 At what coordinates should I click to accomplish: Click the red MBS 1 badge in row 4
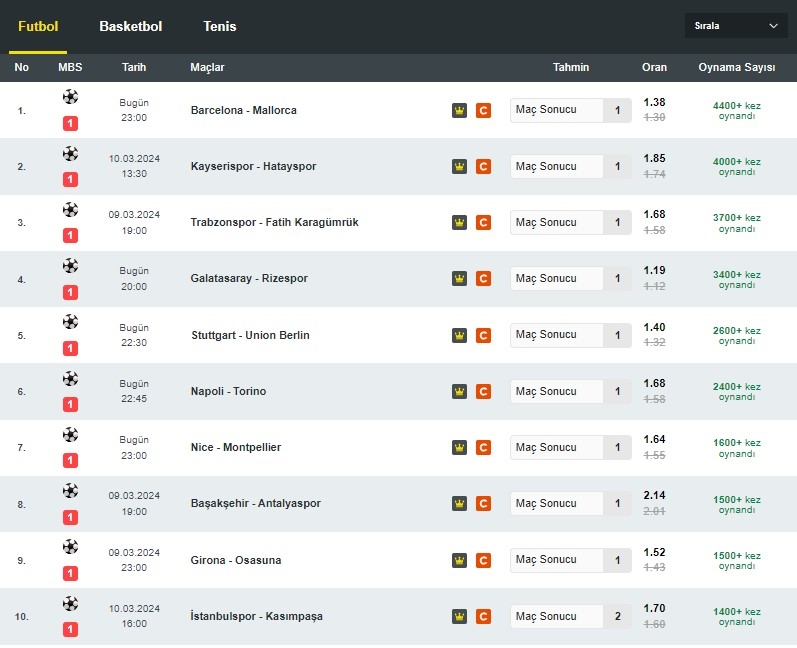click(x=70, y=292)
